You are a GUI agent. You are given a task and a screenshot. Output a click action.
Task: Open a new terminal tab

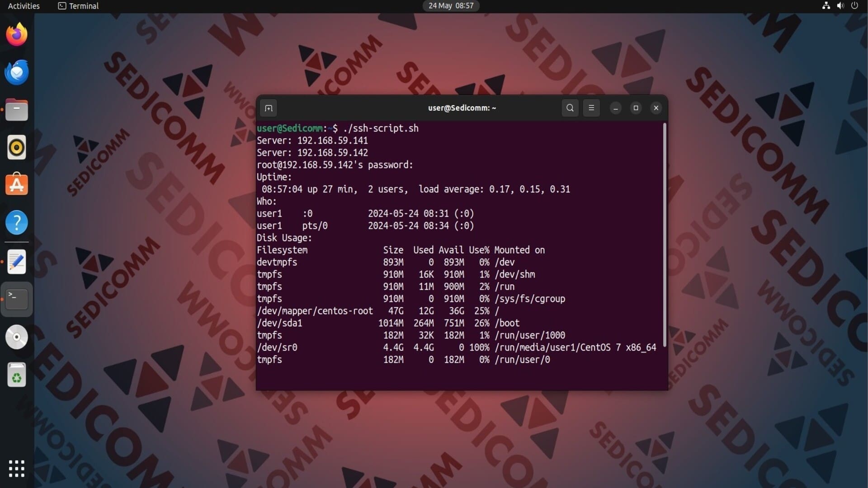269,108
